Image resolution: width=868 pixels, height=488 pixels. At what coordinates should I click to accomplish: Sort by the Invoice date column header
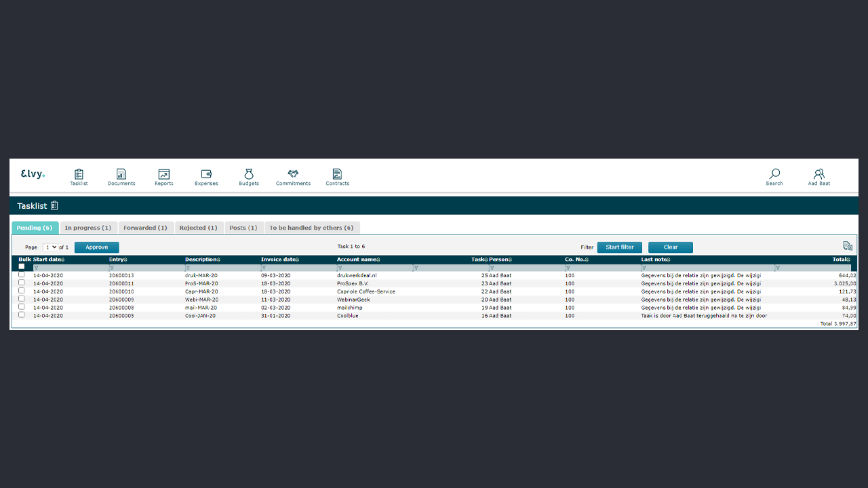(x=279, y=260)
